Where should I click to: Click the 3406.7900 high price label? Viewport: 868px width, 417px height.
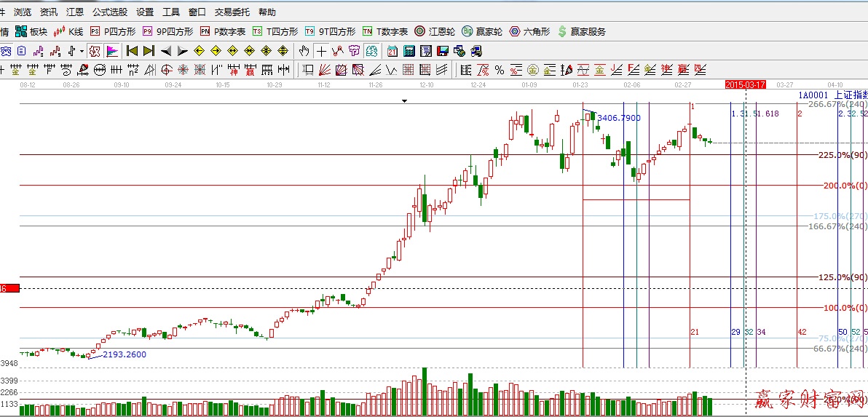click(619, 118)
